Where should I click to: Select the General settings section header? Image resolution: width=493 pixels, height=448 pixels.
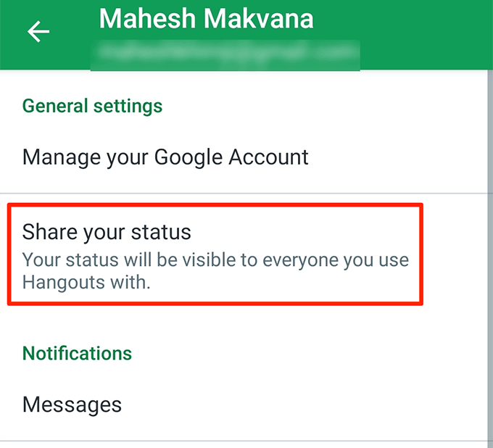pos(92,107)
